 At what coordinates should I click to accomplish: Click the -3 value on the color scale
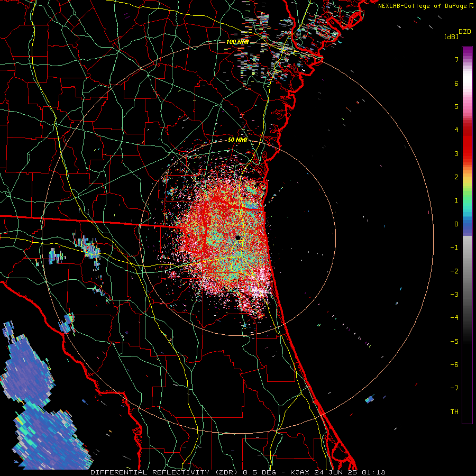point(454,295)
